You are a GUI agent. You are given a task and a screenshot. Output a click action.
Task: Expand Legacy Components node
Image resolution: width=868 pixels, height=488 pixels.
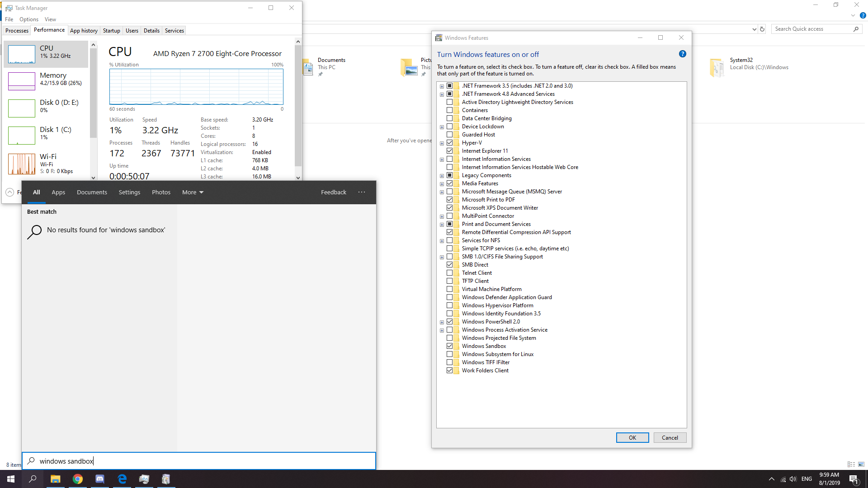(442, 176)
